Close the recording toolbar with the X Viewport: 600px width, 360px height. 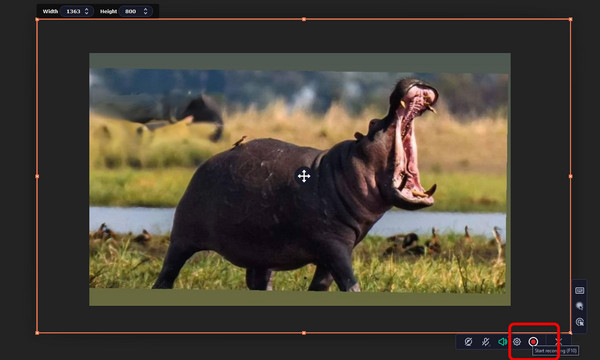(x=558, y=341)
